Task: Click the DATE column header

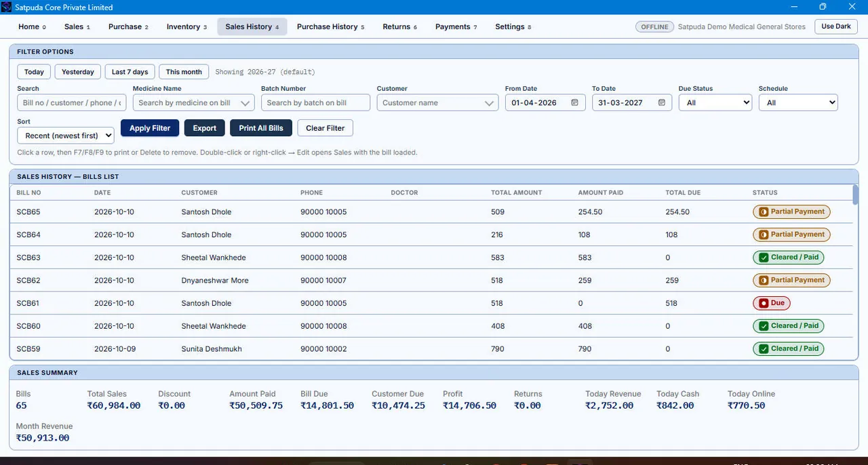Action: pos(102,193)
